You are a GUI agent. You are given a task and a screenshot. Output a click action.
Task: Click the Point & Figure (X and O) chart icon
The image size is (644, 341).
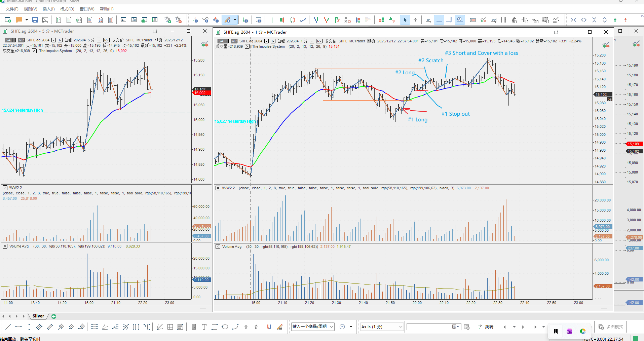pos(347,20)
